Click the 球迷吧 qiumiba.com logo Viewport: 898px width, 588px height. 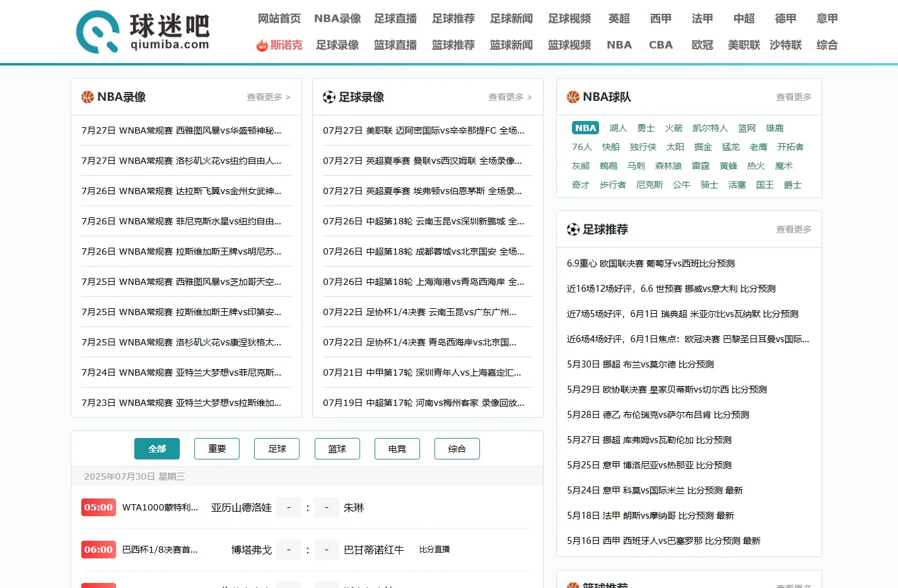[x=143, y=32]
